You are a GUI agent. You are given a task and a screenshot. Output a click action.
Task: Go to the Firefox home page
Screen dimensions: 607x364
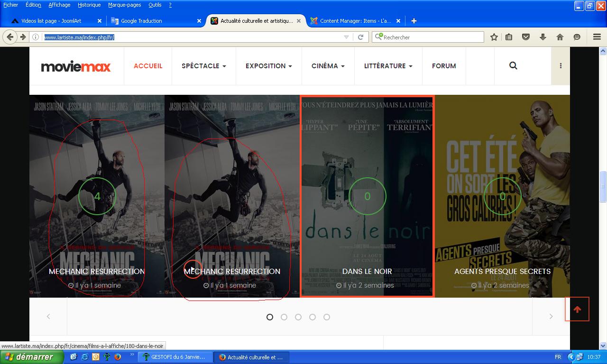pyautogui.click(x=560, y=37)
